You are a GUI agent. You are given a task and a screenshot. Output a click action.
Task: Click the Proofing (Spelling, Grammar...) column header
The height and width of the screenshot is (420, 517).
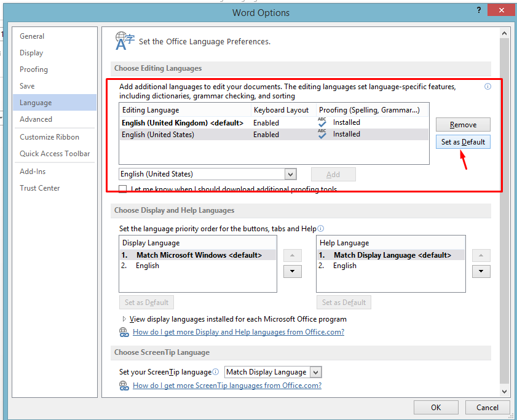[x=373, y=110]
